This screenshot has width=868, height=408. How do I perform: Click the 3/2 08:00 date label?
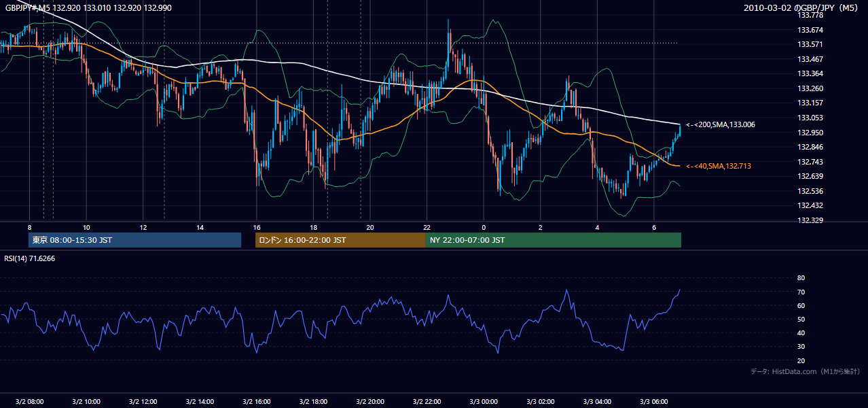29,402
